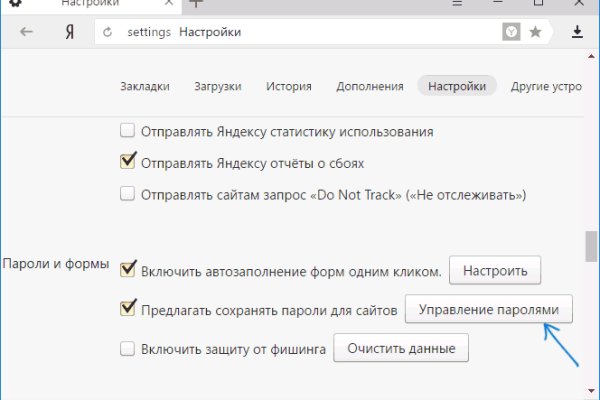Click the page icon in the address bar
The height and width of the screenshot is (400, 600).
[x=111, y=33]
